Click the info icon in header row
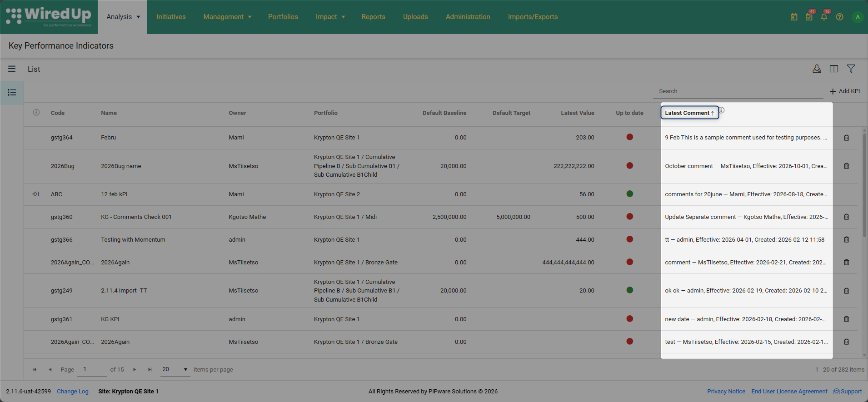 [x=36, y=112]
